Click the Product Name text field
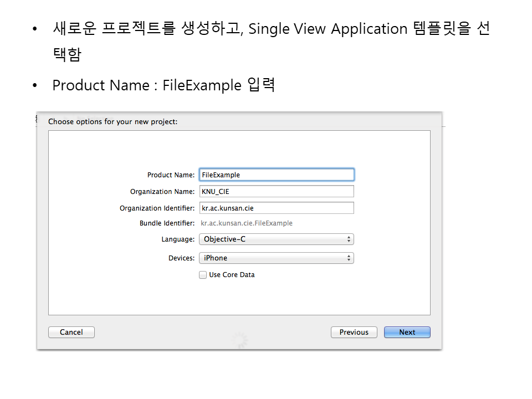The height and width of the screenshot is (399, 532). pyautogui.click(x=276, y=175)
